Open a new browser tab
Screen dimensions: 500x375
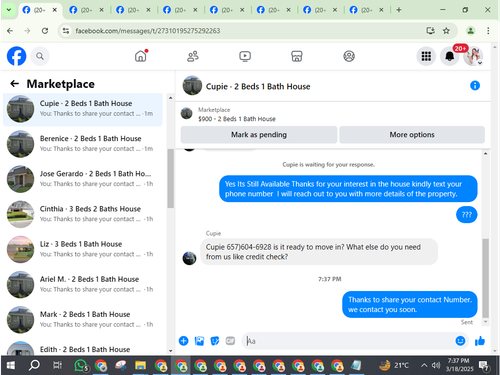coord(399,10)
